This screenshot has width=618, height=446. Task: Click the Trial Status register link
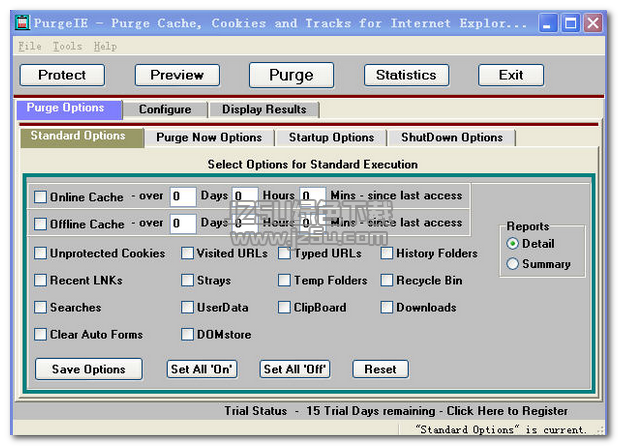pos(396,411)
